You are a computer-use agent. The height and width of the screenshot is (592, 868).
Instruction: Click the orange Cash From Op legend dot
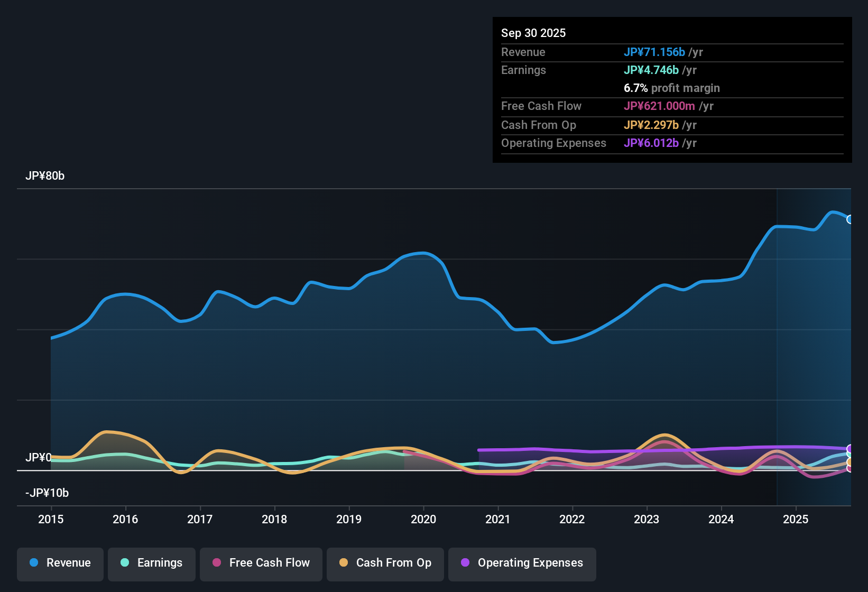point(343,563)
